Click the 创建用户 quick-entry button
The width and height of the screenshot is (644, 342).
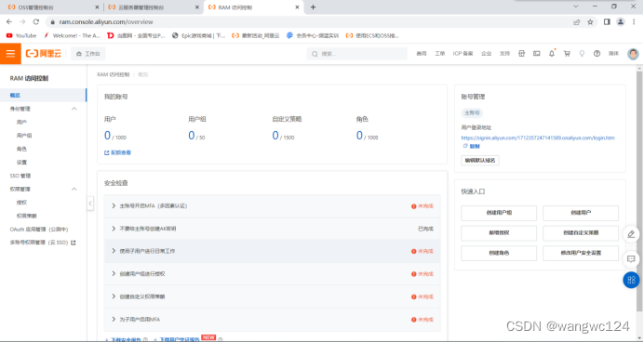(x=581, y=213)
